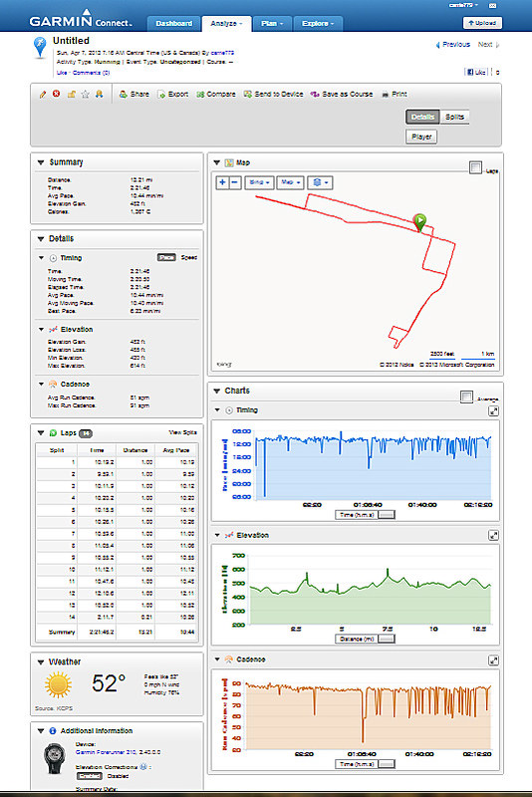Screen dimensions: 532x797
Task: Click the Facebook Like button
Action: click(475, 72)
